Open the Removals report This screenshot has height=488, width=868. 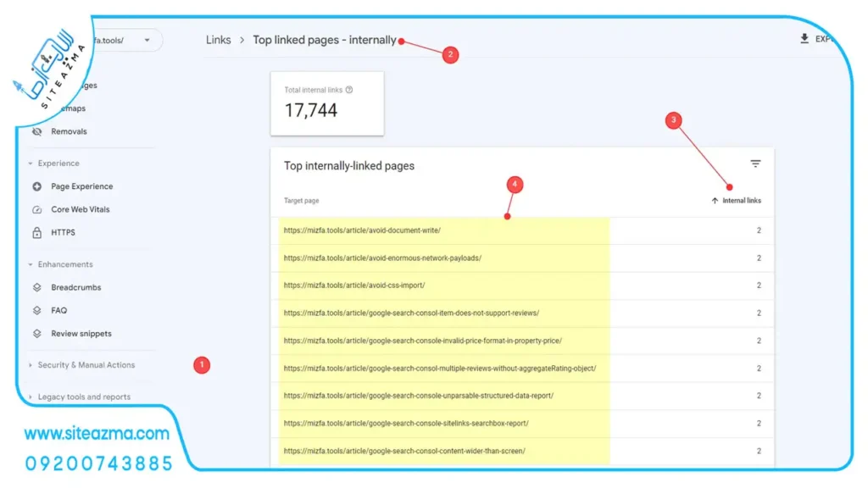pos(69,131)
